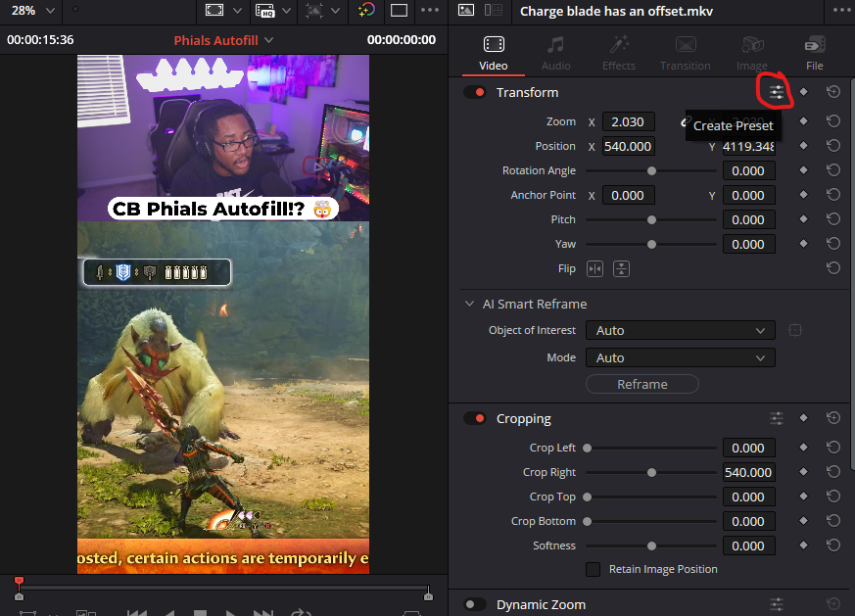This screenshot has height=616, width=855.
Task: Open the Transform Create Preset menu icon
Action: coord(777,92)
